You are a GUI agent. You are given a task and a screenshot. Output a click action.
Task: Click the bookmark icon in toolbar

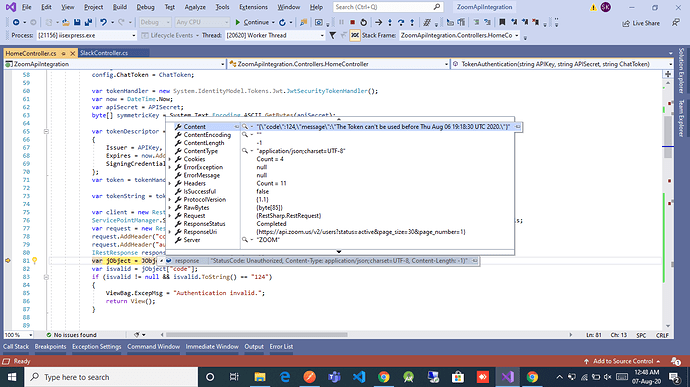click(502, 22)
